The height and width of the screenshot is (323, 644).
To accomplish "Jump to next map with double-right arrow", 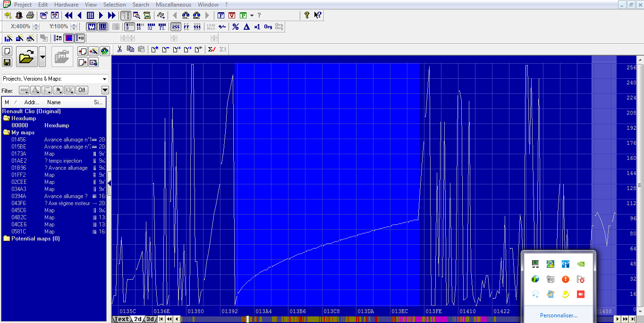I will [111, 16].
